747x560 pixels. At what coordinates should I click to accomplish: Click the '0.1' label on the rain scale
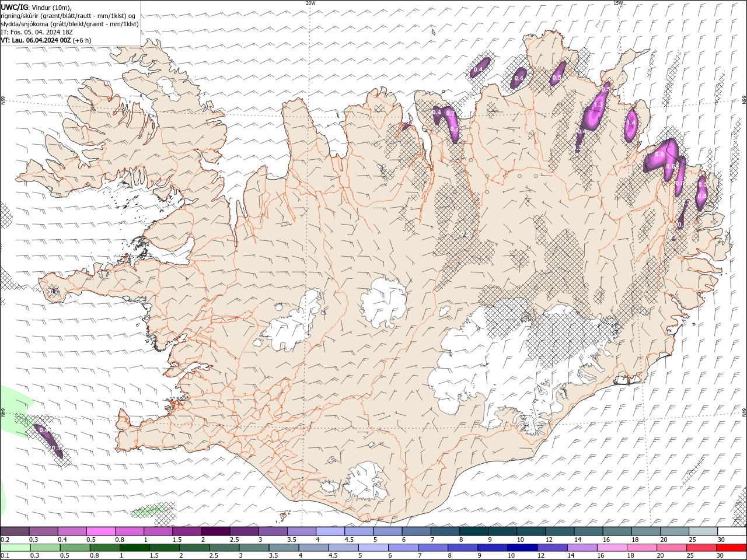tap(5, 555)
